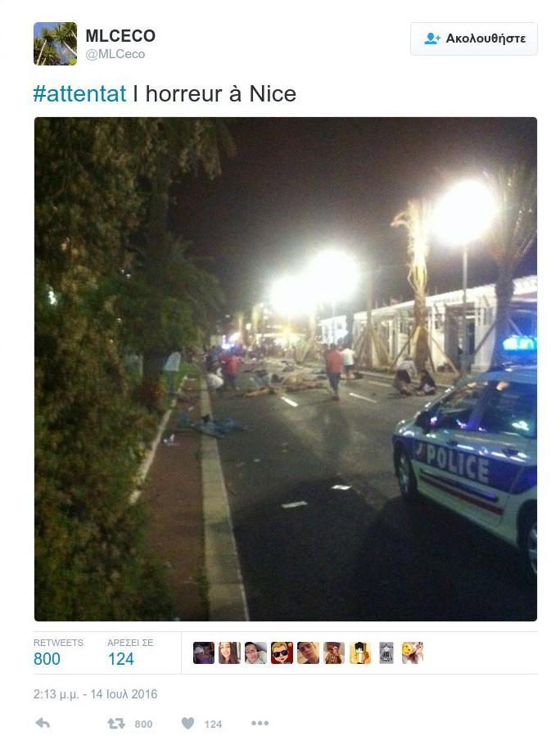
Task: View the 800 retweets count
Action: (x=47, y=659)
